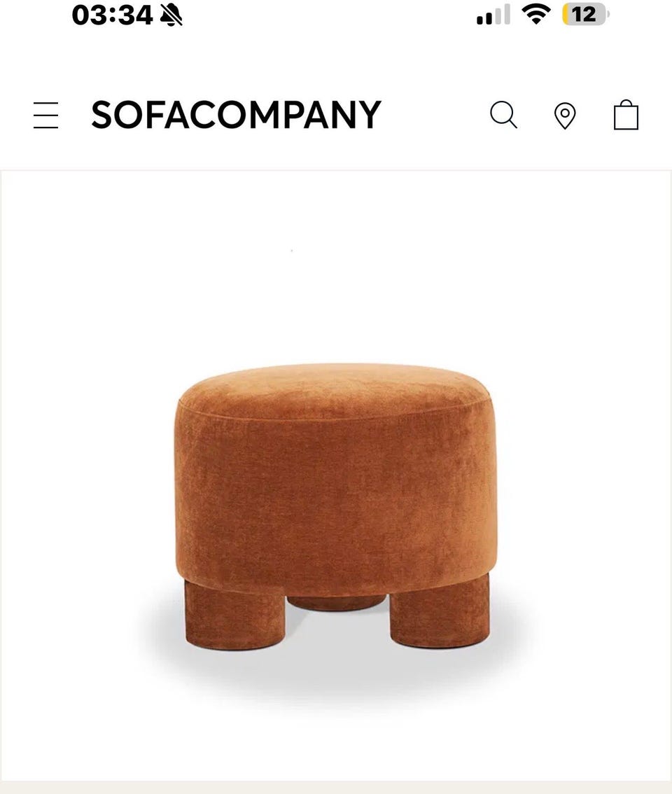The height and width of the screenshot is (794, 672).
Task: Tap the battery level indicator showing 12
Action: pos(586,14)
